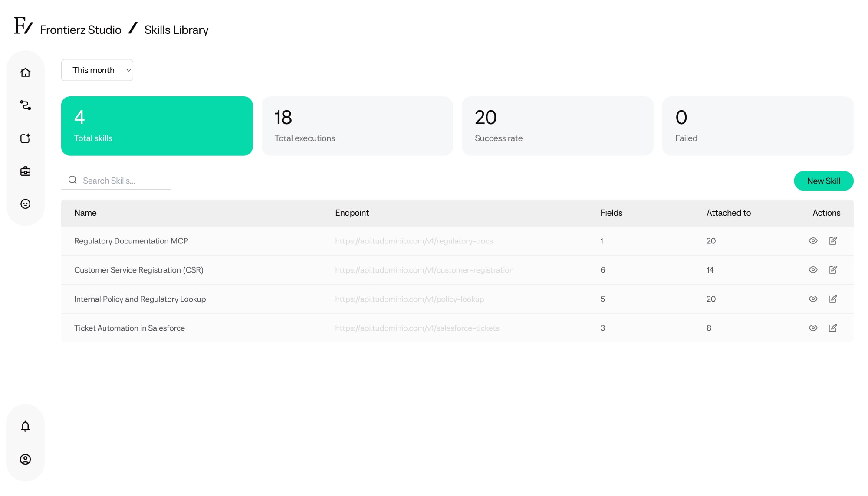Edit Customer Service Registration (CSR) skill
The width and height of the screenshot is (868, 496).
(x=833, y=269)
